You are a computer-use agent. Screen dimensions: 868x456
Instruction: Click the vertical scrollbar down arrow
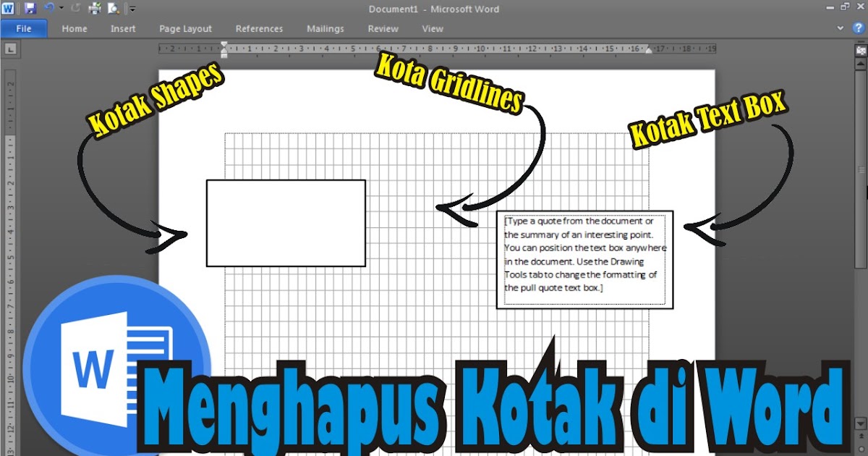[861, 423]
